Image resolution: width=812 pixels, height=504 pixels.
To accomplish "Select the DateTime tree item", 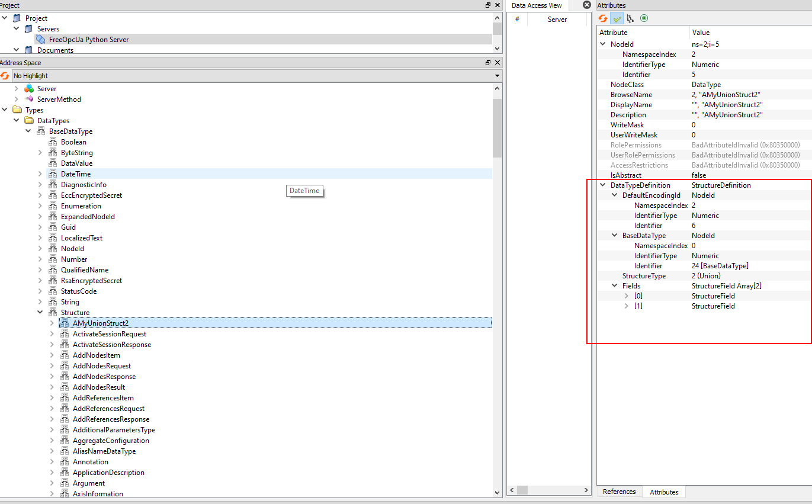I will pos(76,174).
